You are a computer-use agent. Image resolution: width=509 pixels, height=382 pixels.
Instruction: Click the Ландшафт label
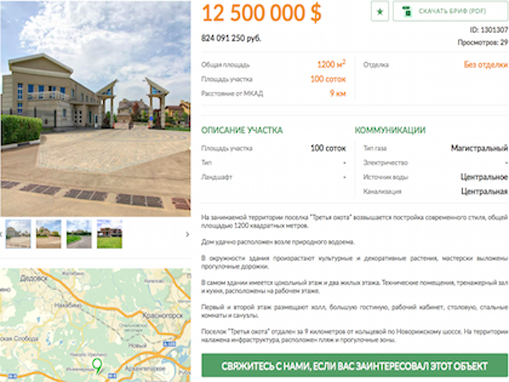pyautogui.click(x=217, y=177)
